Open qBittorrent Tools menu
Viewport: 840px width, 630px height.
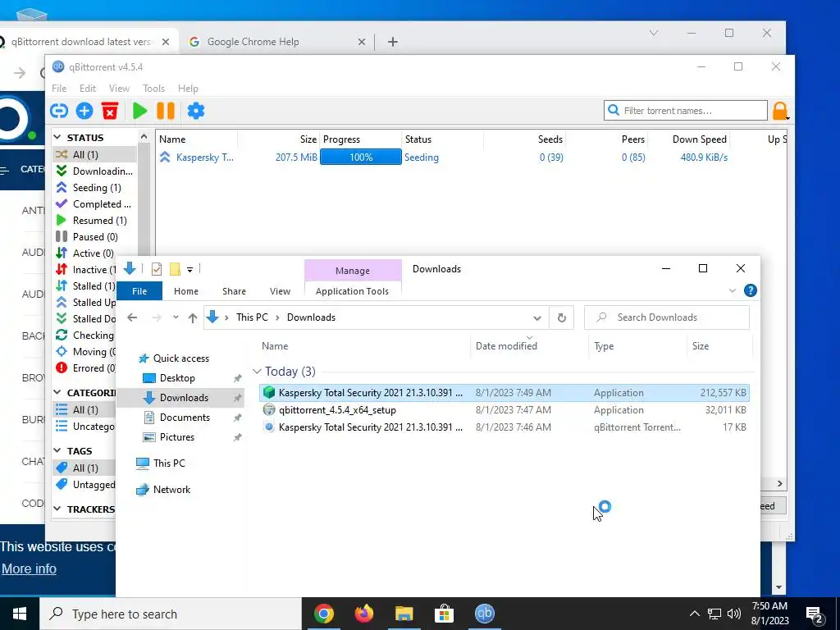(153, 89)
